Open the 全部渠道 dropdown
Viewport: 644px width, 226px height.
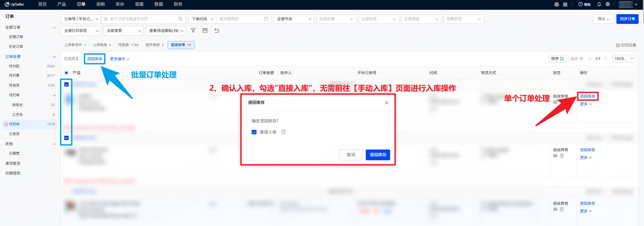(421, 19)
